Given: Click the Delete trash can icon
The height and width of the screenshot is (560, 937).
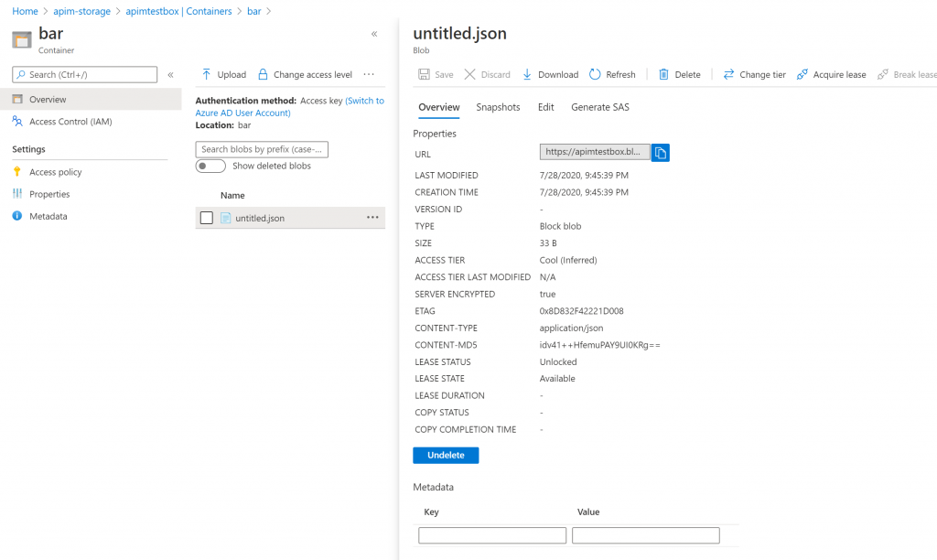Looking at the screenshot, I should pyautogui.click(x=663, y=74).
